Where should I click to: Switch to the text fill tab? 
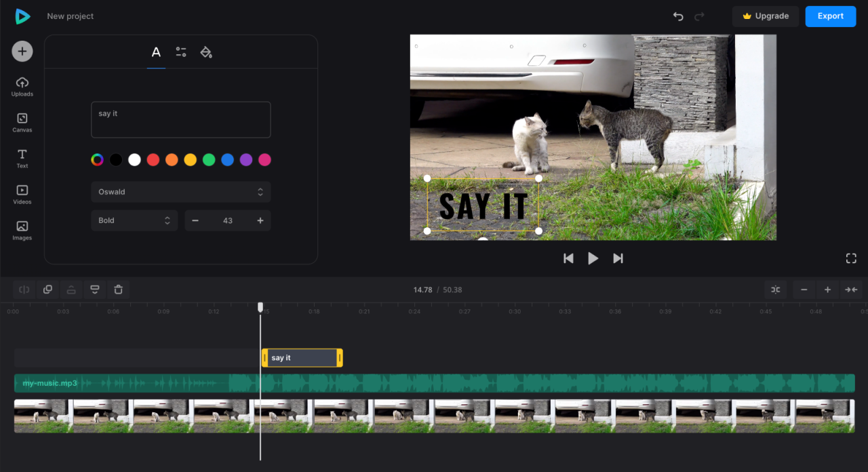[x=206, y=52]
